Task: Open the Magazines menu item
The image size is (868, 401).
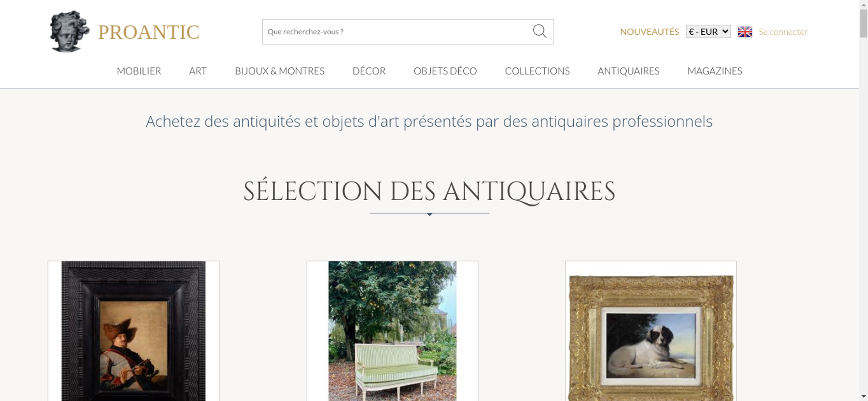Action: [x=715, y=71]
